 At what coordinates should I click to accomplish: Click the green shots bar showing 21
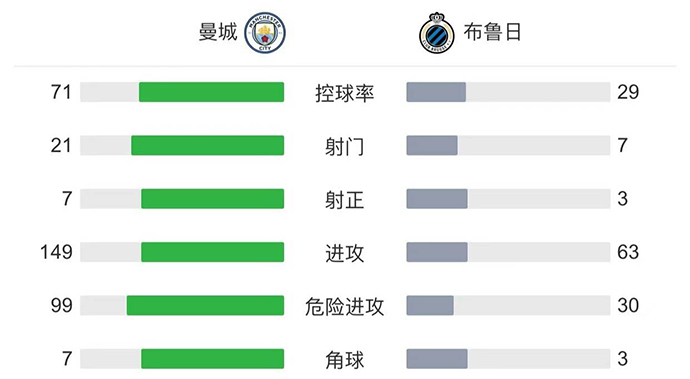[208, 145]
